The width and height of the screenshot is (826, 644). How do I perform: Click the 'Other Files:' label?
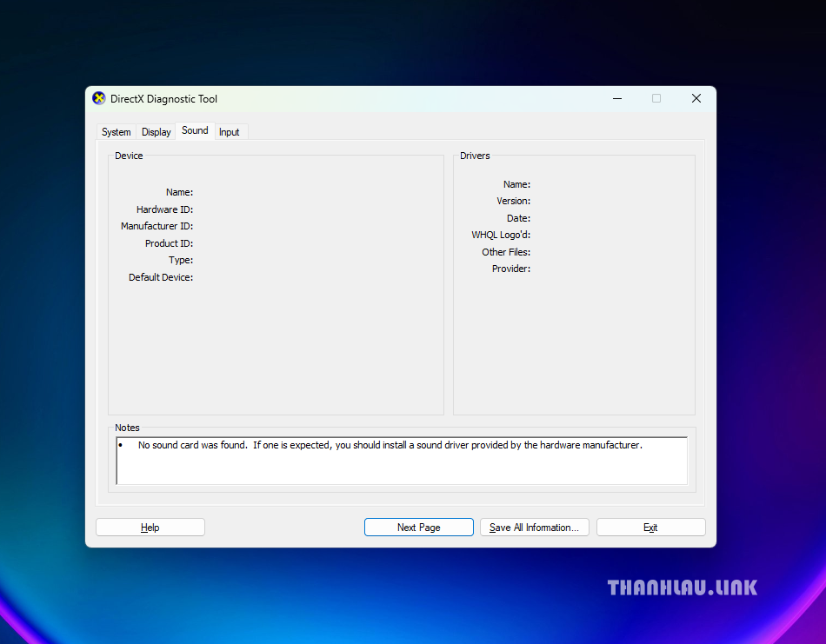tap(506, 252)
